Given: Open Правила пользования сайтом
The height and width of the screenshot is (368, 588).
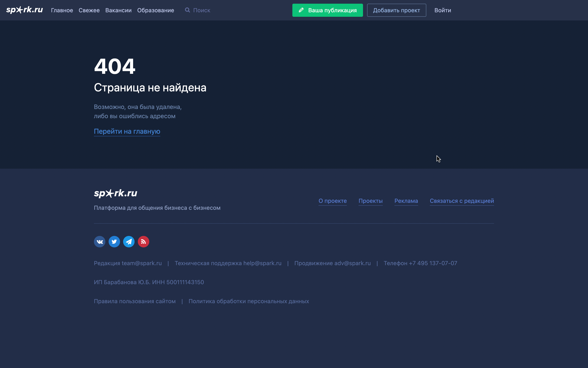Looking at the screenshot, I should [x=135, y=301].
